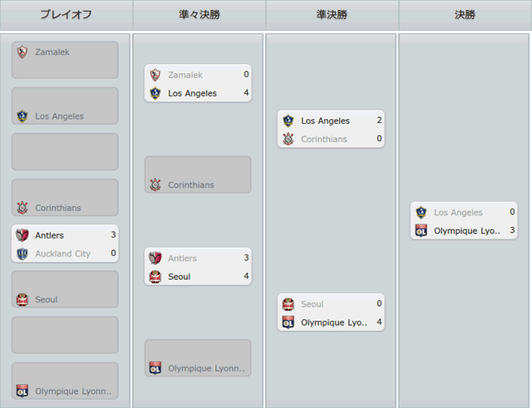Click Olympique Lyonnais crest in the semifinal
This screenshot has height=408, width=532.
coord(288,322)
